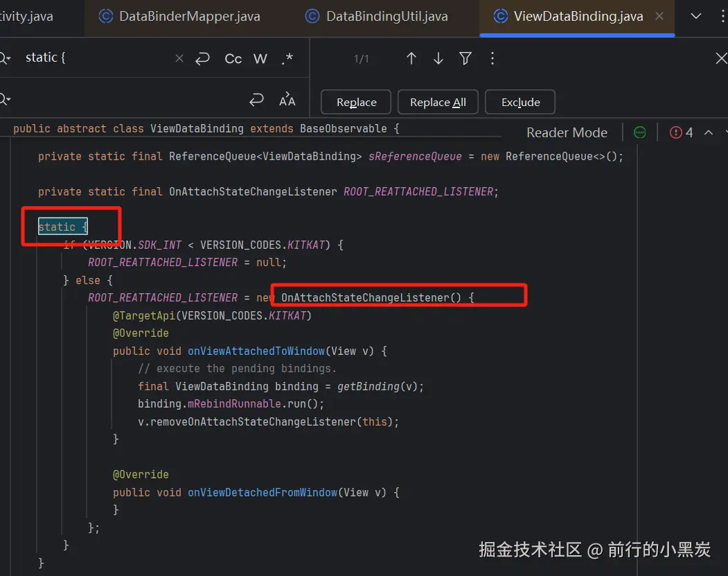This screenshot has height=576, width=728.
Task: Close the find and replace bar
Action: (721, 58)
